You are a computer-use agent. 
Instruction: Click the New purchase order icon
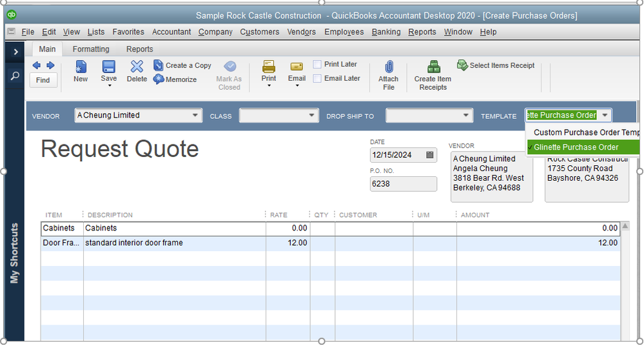click(81, 66)
